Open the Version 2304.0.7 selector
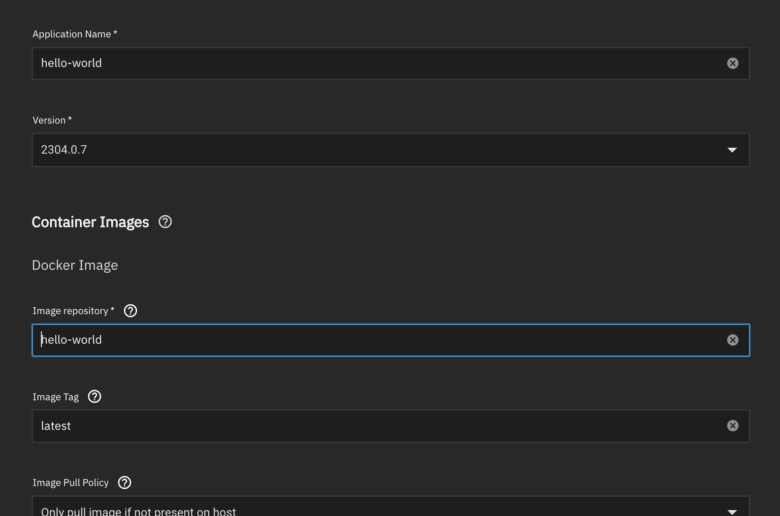 (390, 150)
